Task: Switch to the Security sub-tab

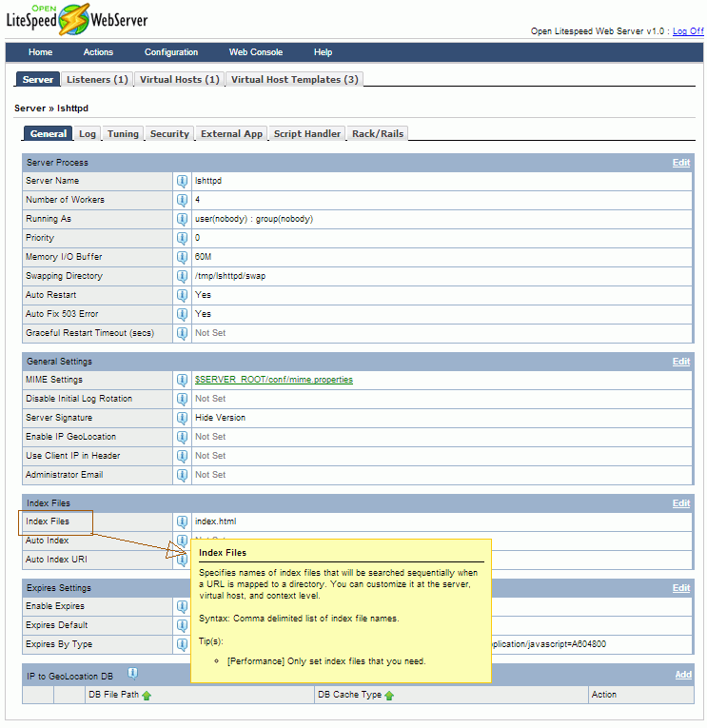Action: tap(169, 134)
